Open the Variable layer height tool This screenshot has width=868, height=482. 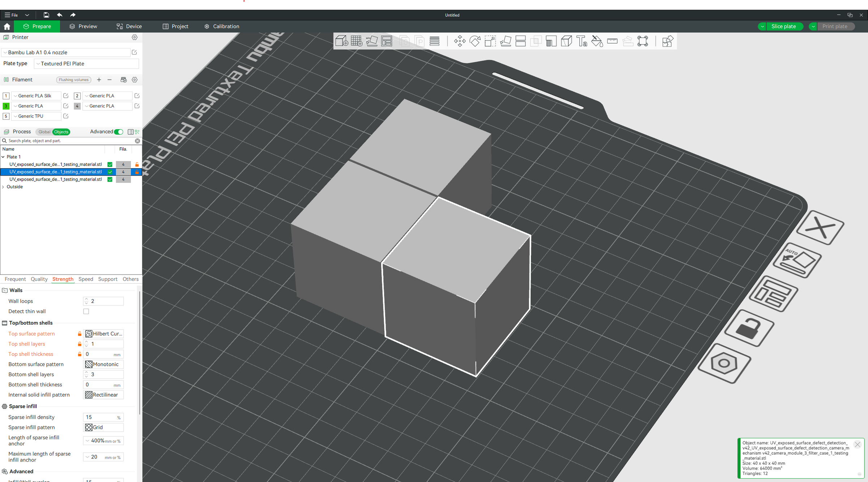click(x=435, y=41)
